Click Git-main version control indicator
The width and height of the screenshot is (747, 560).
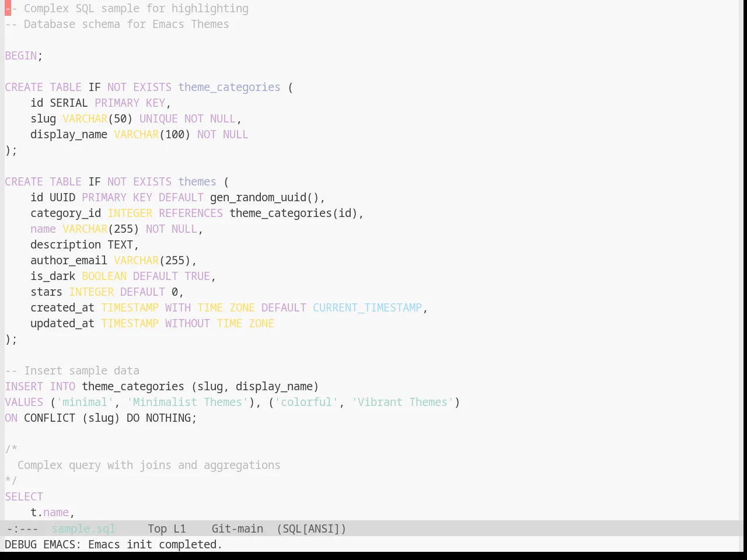point(237,528)
